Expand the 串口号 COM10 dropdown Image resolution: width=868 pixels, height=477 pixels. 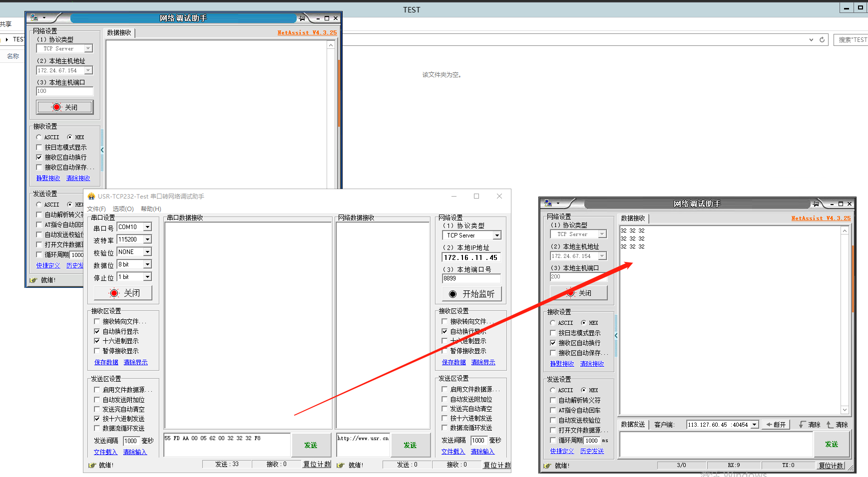tap(147, 227)
